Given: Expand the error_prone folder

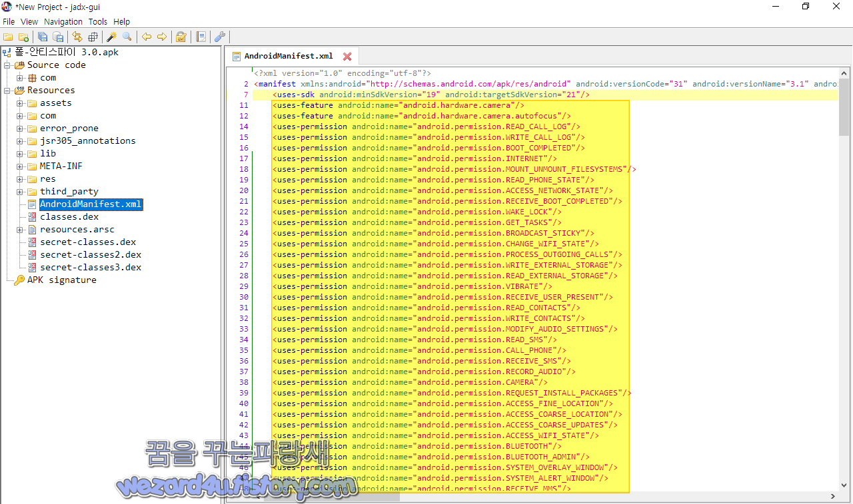Looking at the screenshot, I should coord(21,128).
